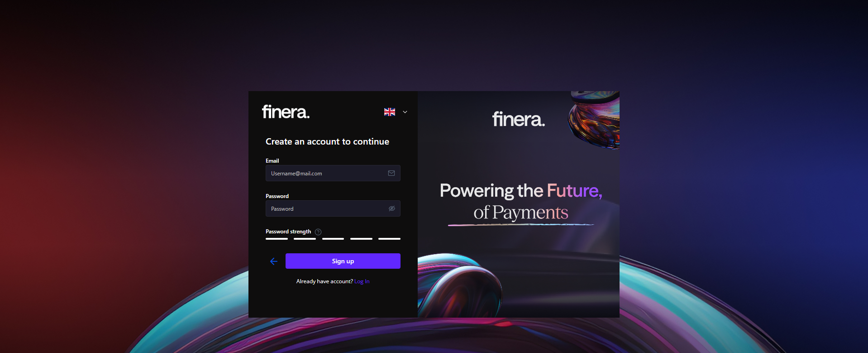The width and height of the screenshot is (868, 353).
Task: Expand the language dropdown chevron
Action: pos(405,112)
